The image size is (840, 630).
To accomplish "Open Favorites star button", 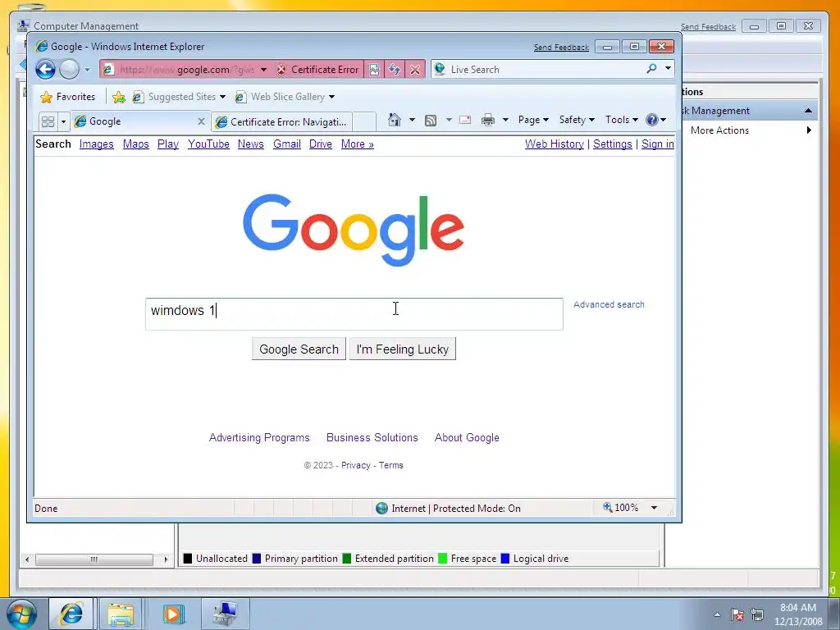I will click(x=68, y=97).
